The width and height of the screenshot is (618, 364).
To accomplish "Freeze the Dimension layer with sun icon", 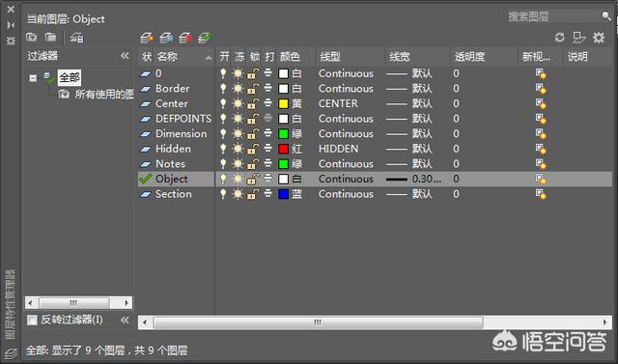I will pos(238,133).
